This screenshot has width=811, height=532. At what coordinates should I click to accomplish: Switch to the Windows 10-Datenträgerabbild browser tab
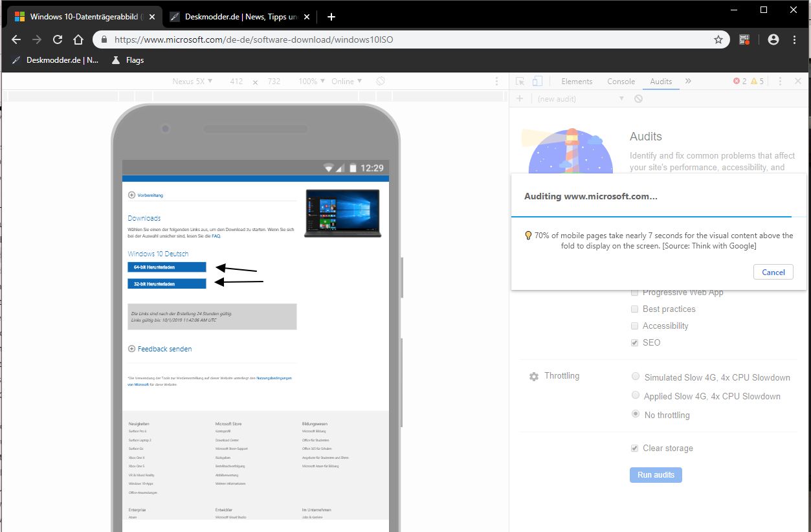point(84,17)
